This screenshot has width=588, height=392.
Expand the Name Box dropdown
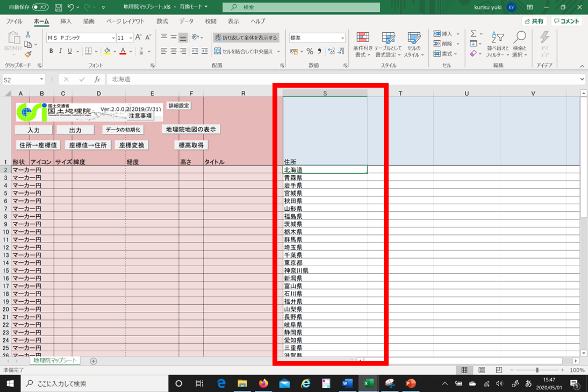click(x=41, y=80)
